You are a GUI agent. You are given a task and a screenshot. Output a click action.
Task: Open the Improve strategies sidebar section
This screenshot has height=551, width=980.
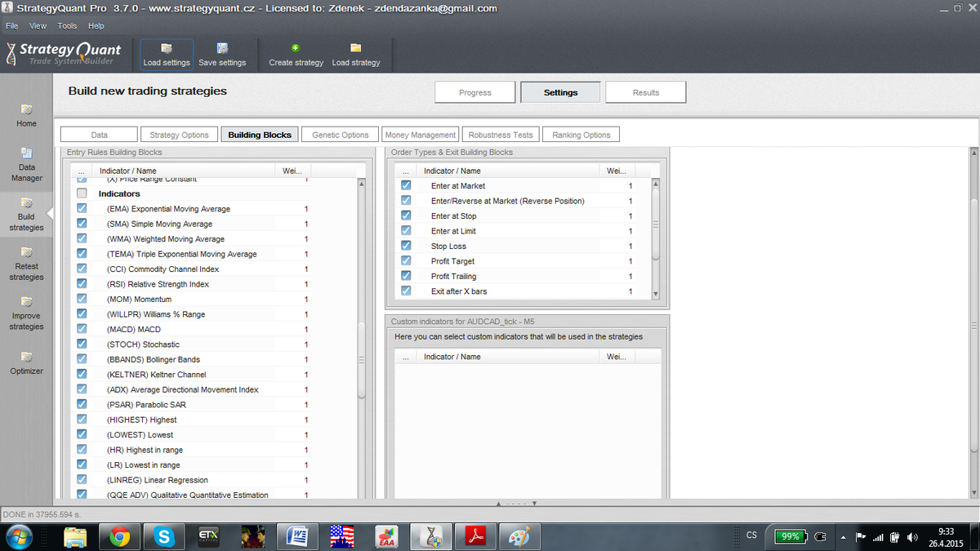click(26, 313)
